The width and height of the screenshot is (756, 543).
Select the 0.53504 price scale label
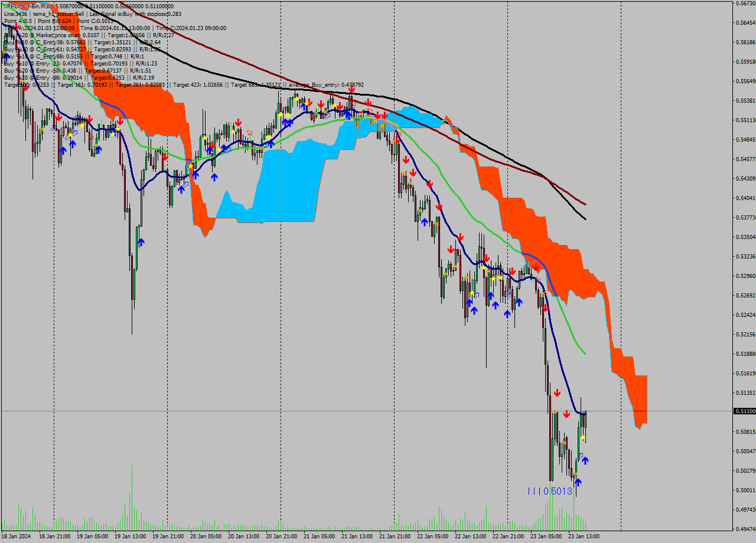click(747, 237)
